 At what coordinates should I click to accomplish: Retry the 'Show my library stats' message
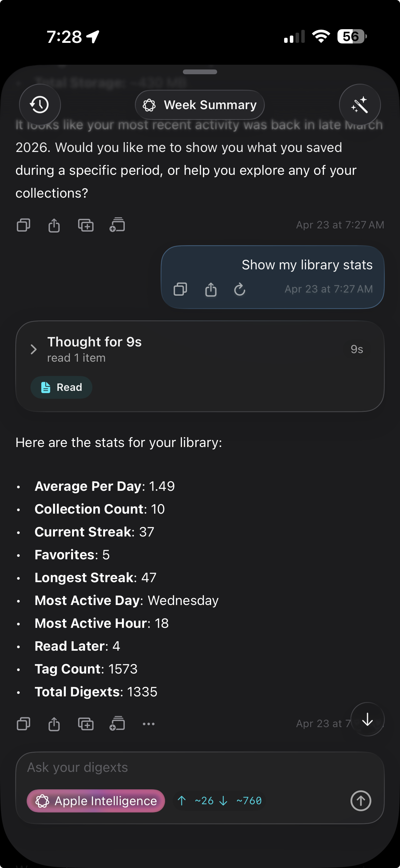click(x=239, y=289)
